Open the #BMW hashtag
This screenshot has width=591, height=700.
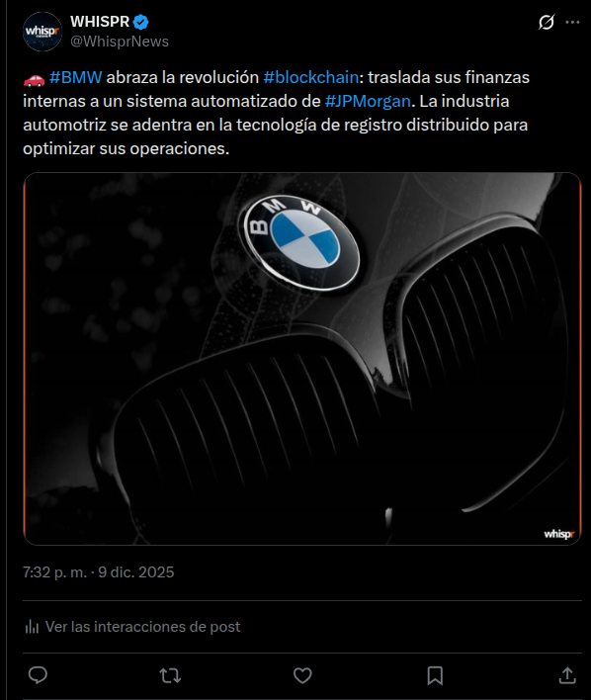75,77
